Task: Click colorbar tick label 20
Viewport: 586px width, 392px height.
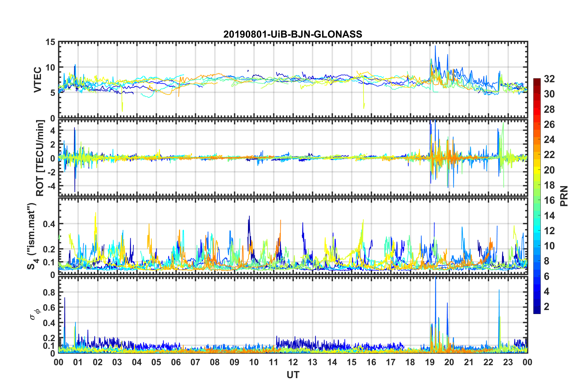Action: (549, 170)
